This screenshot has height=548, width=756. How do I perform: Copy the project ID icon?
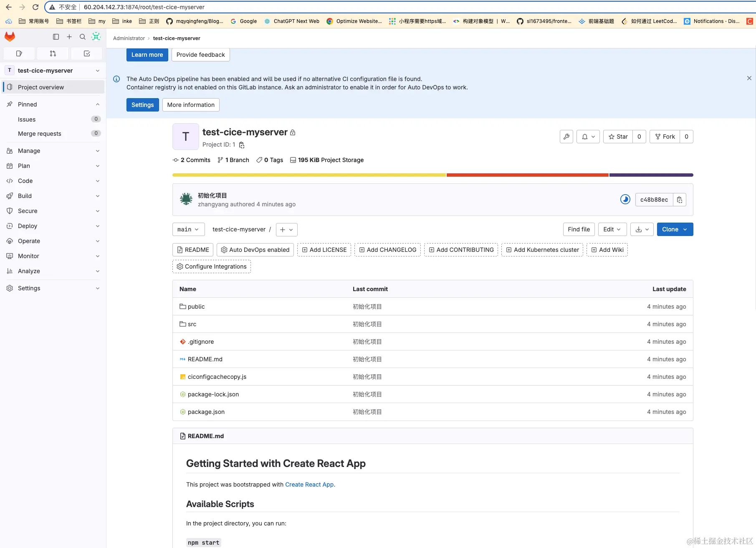242,145
